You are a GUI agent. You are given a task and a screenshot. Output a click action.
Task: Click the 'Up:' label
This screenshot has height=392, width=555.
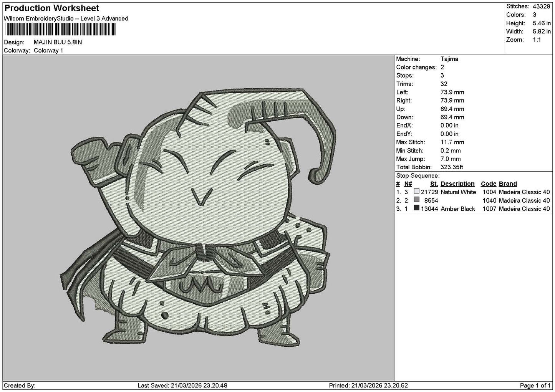[x=401, y=109]
